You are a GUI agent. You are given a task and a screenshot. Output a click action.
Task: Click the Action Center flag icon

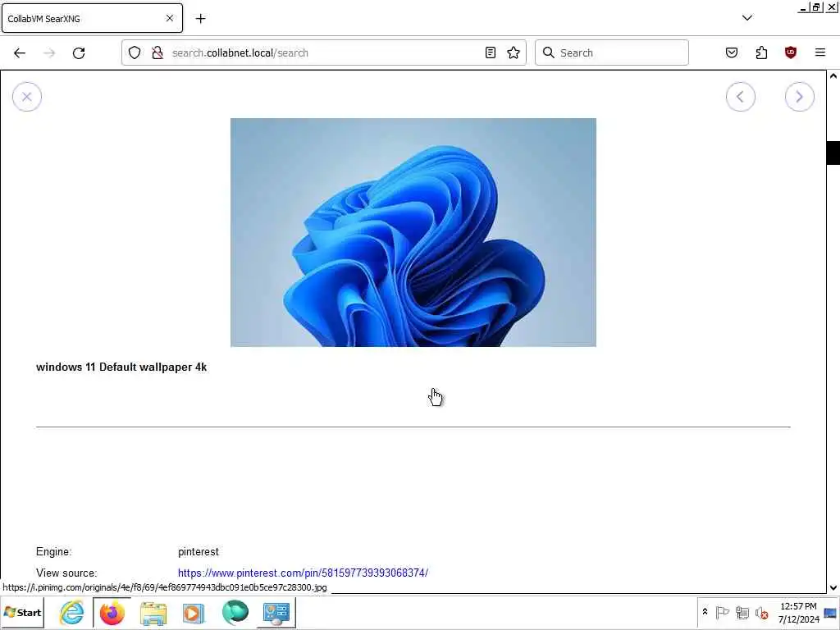coord(722,612)
